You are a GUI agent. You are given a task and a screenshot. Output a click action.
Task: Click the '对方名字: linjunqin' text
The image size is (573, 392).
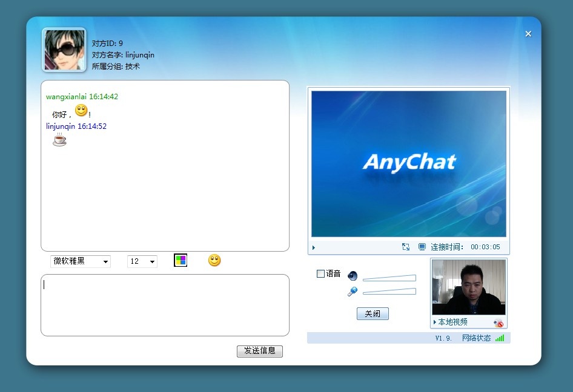pyautogui.click(x=123, y=55)
